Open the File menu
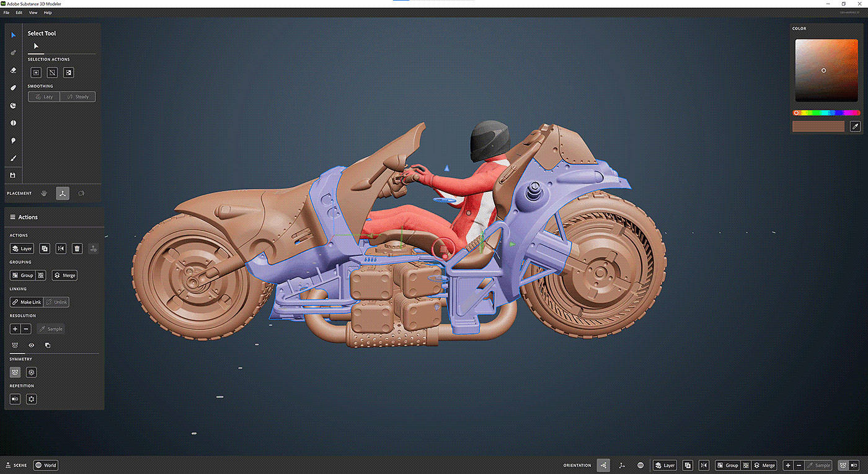This screenshot has width=868, height=474. [7, 12]
